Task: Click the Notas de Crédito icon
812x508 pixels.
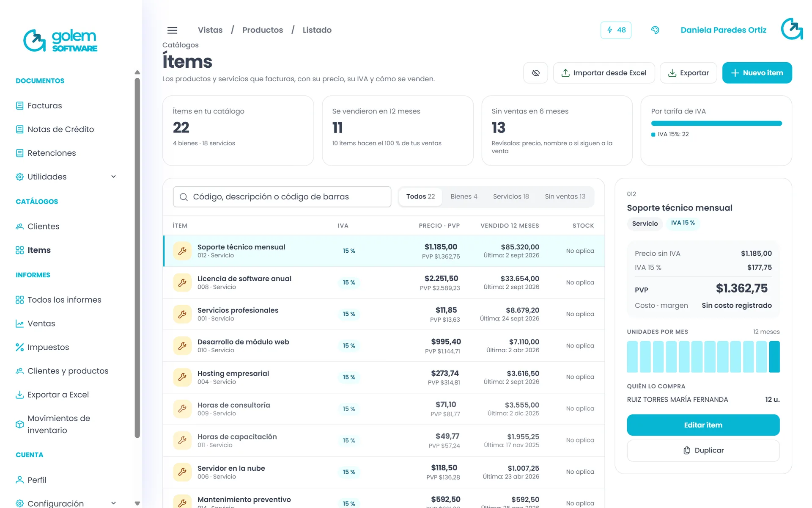Action: (19, 130)
